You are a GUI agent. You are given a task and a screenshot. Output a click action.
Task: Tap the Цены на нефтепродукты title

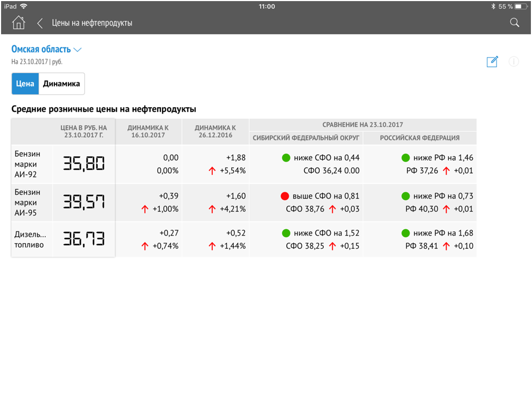(x=92, y=23)
